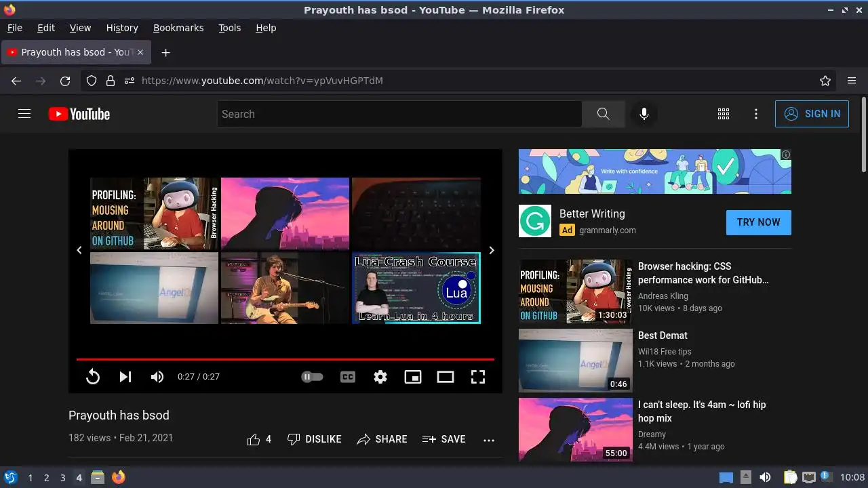The width and height of the screenshot is (868, 488).
Task: Skip to the next video
Action: coord(125,377)
